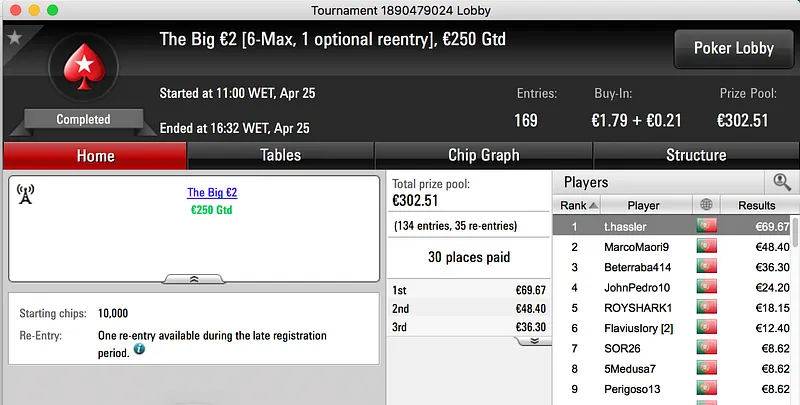Open the player search magnifier icon
Screen dimensions: 800x405
tap(781, 182)
